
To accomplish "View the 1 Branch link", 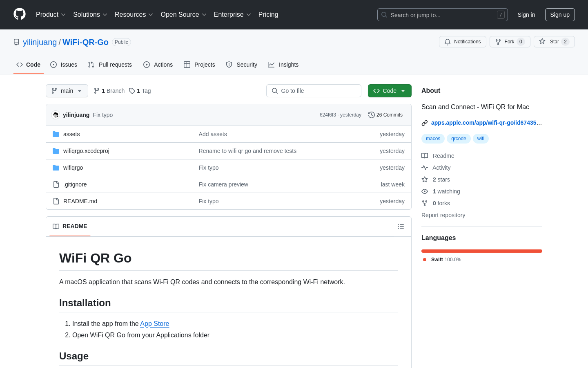I will [109, 91].
